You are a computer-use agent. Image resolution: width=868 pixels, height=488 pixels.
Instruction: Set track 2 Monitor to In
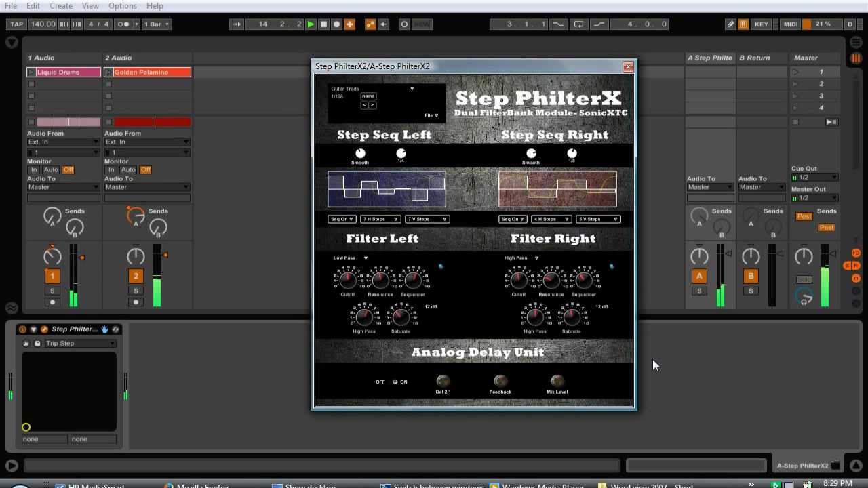coord(111,170)
